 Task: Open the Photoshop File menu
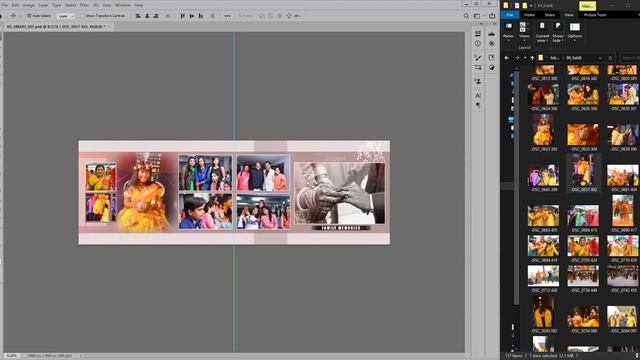(4, 5)
